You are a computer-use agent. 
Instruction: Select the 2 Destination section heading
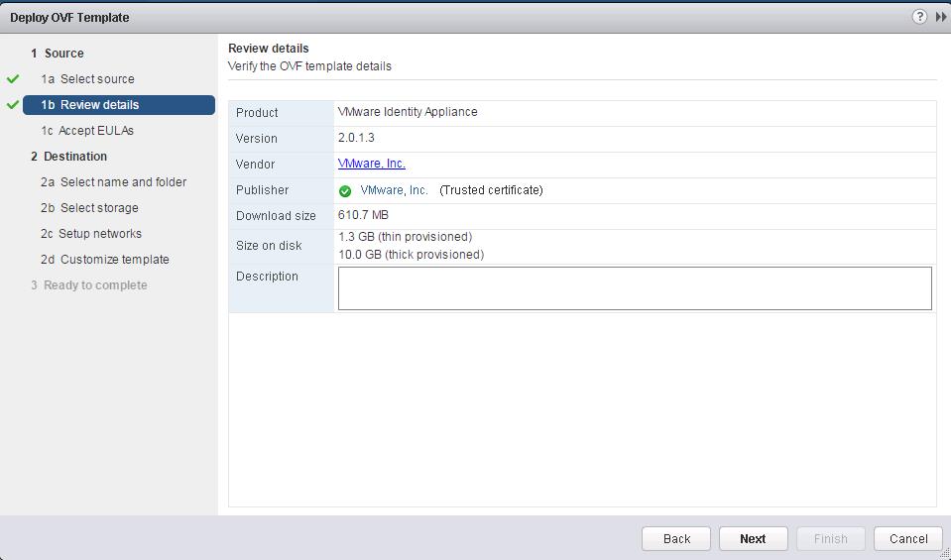tap(68, 157)
